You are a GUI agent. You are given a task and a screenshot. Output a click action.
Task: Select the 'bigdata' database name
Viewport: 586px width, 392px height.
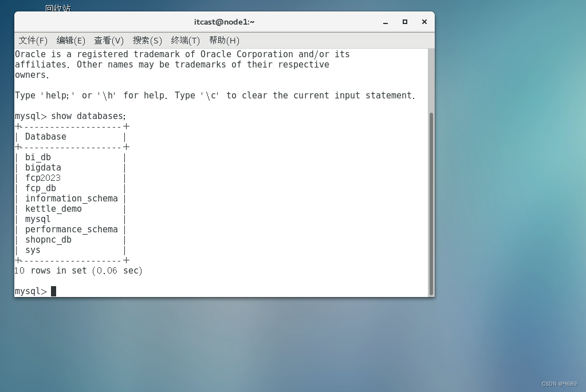[x=43, y=167]
